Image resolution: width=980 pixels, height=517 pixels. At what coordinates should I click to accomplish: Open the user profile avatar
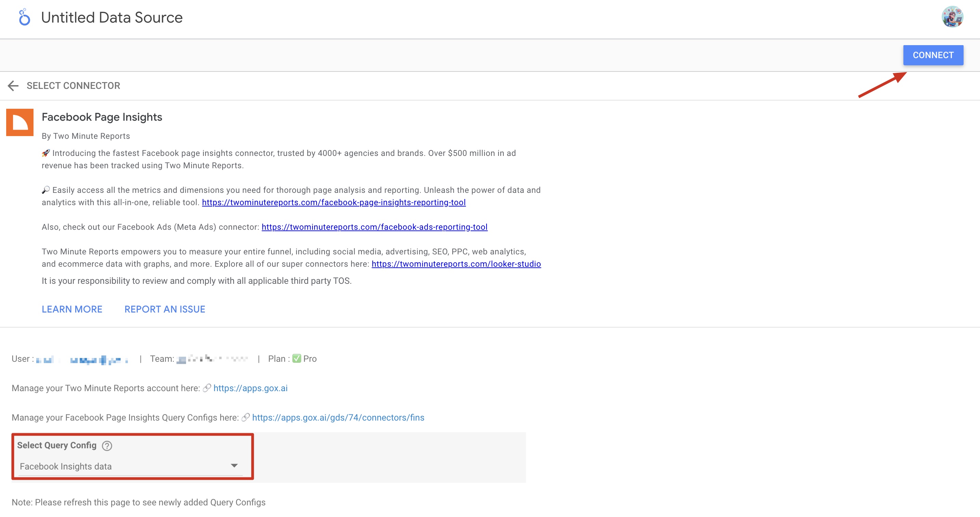pos(952,17)
